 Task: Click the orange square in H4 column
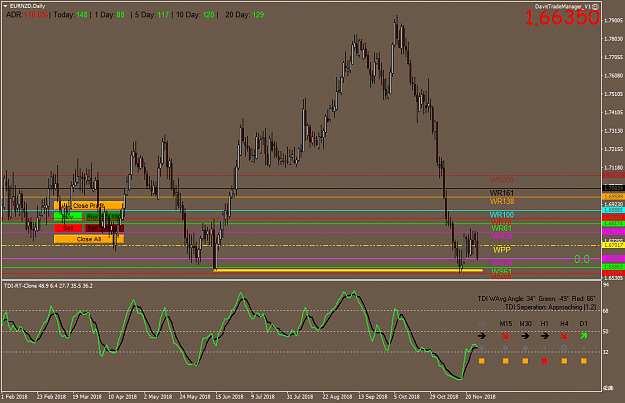(564, 361)
